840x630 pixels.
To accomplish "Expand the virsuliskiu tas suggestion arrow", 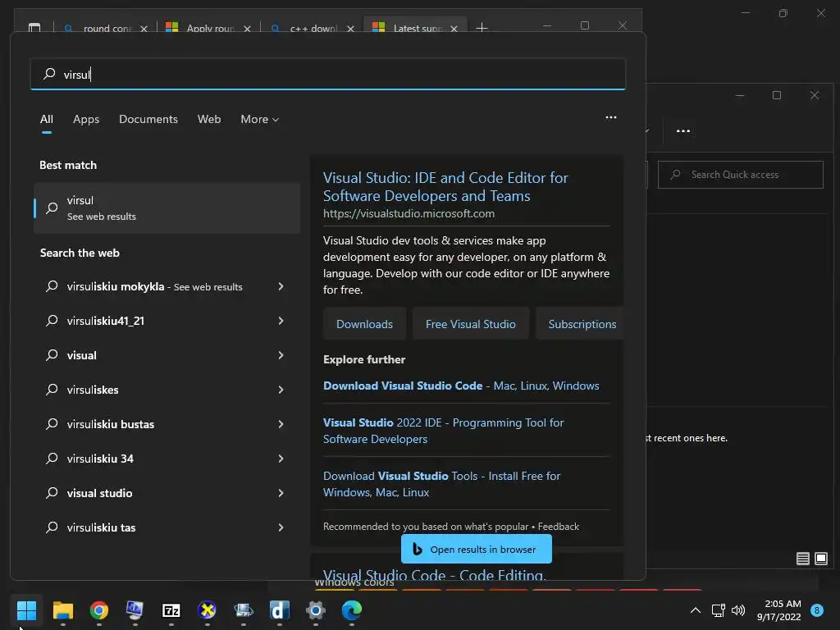I will click(x=281, y=527).
